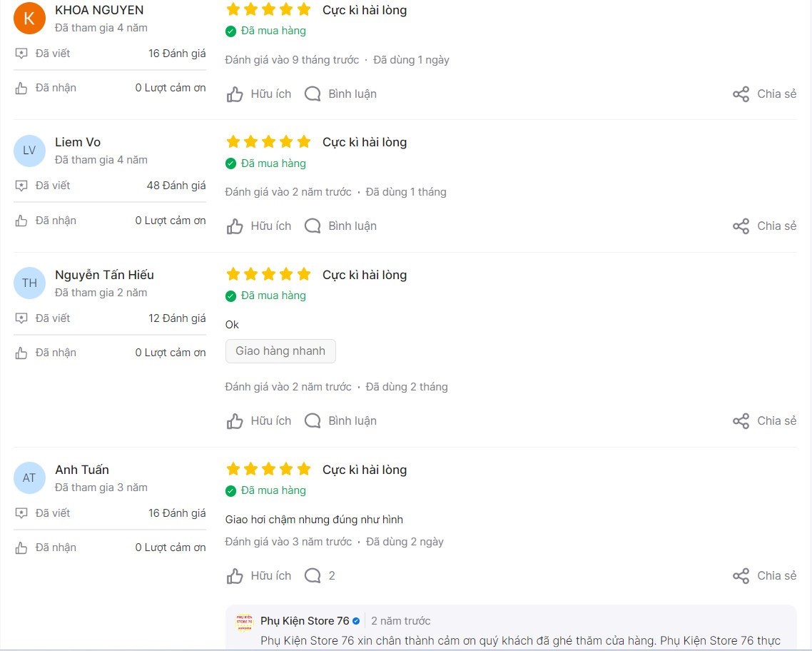The height and width of the screenshot is (651, 812).
Task: Click share icon on KHOA NGUYEN's review
Action: [741, 94]
